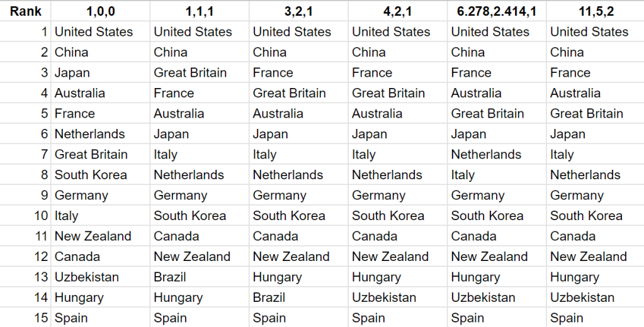Click Japan in the 1,0,0 column
This screenshot has width=644, height=327.
click(72, 73)
